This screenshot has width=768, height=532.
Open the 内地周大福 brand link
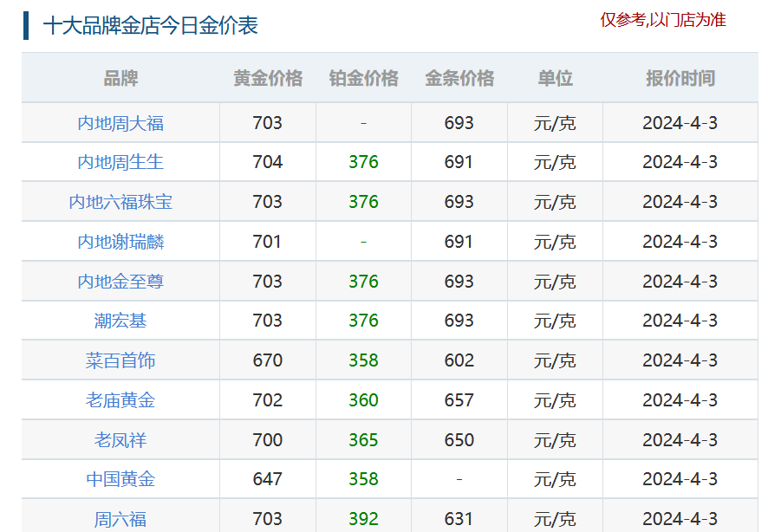(120, 123)
